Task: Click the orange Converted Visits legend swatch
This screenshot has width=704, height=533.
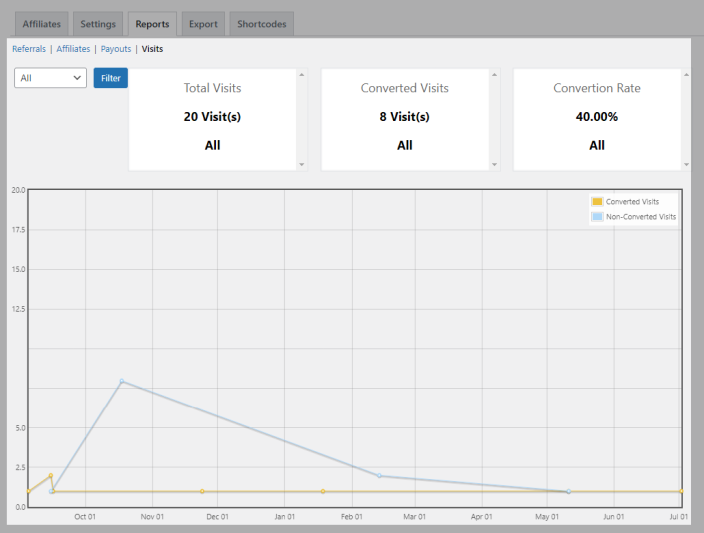Action: 597,202
